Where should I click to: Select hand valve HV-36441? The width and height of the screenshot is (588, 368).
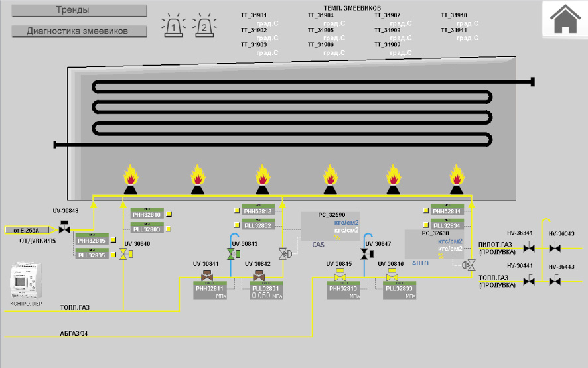pyautogui.click(x=529, y=280)
